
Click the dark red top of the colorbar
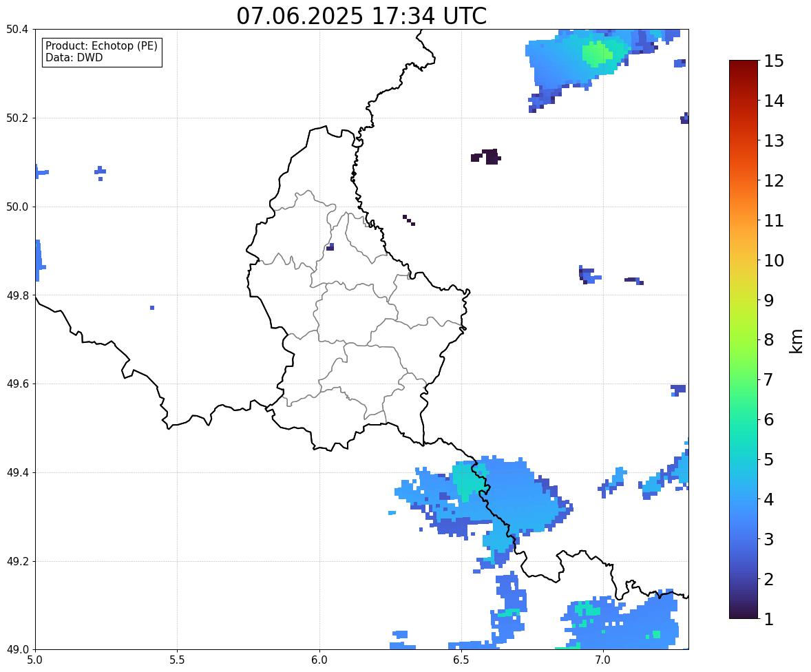(x=744, y=67)
